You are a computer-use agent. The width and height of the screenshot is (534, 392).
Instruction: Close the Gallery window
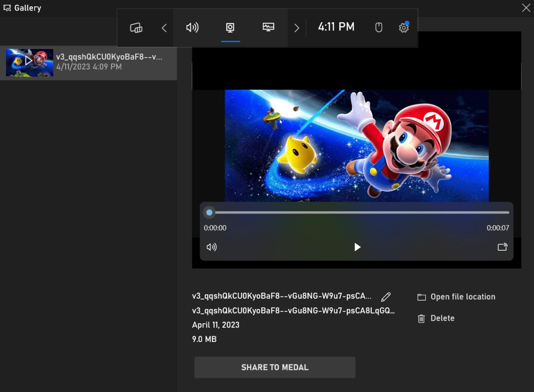point(526,8)
